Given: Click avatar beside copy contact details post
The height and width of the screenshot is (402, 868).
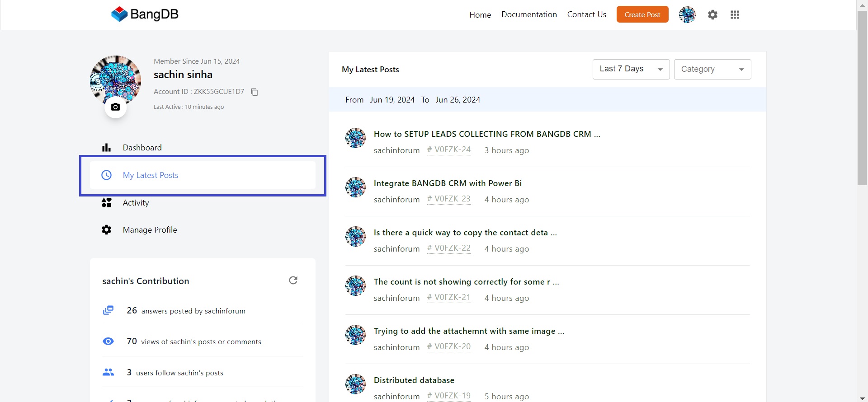Looking at the screenshot, I should click(x=355, y=237).
